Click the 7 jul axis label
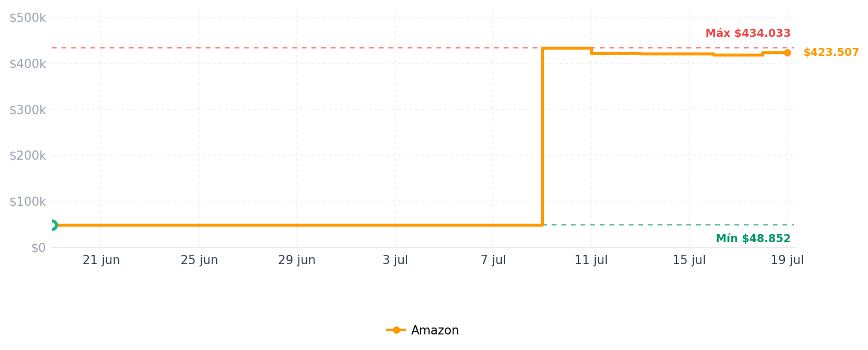 pyautogui.click(x=493, y=260)
